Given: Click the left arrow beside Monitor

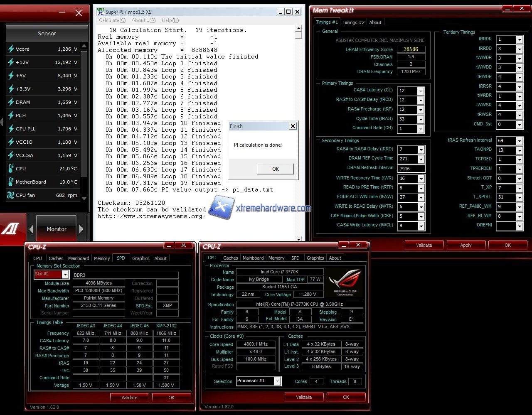Looking at the screenshot, I should click(31, 229).
